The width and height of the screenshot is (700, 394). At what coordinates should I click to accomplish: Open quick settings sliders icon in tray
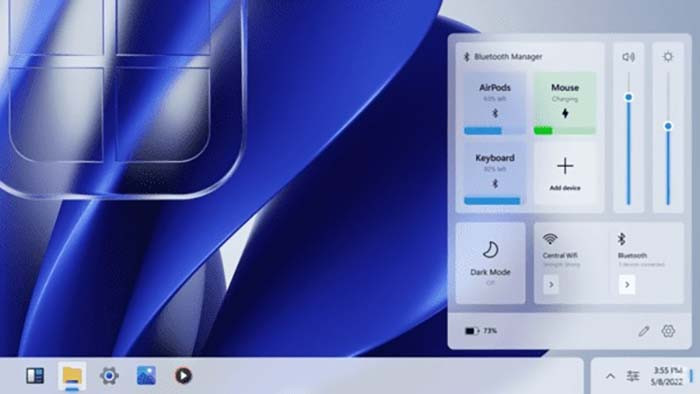(632, 376)
